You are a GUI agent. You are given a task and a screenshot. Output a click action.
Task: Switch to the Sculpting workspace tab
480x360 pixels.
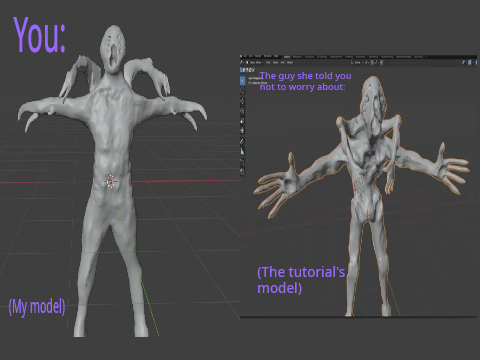click(x=309, y=57)
